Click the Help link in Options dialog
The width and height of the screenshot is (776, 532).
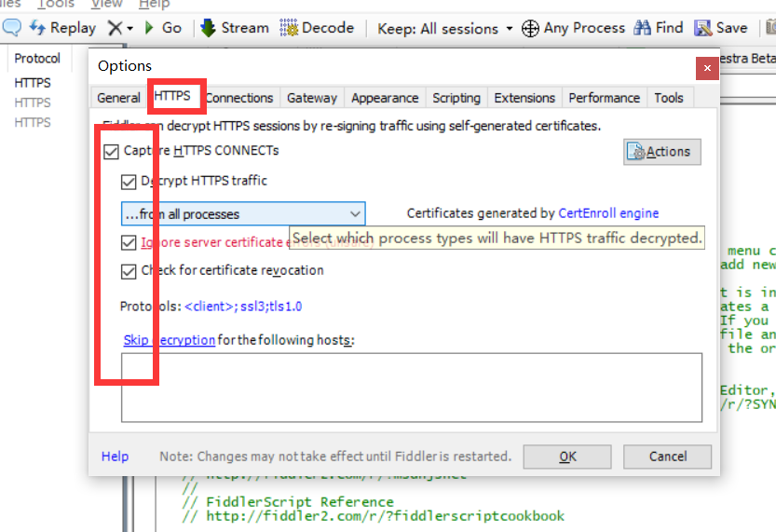pos(115,457)
